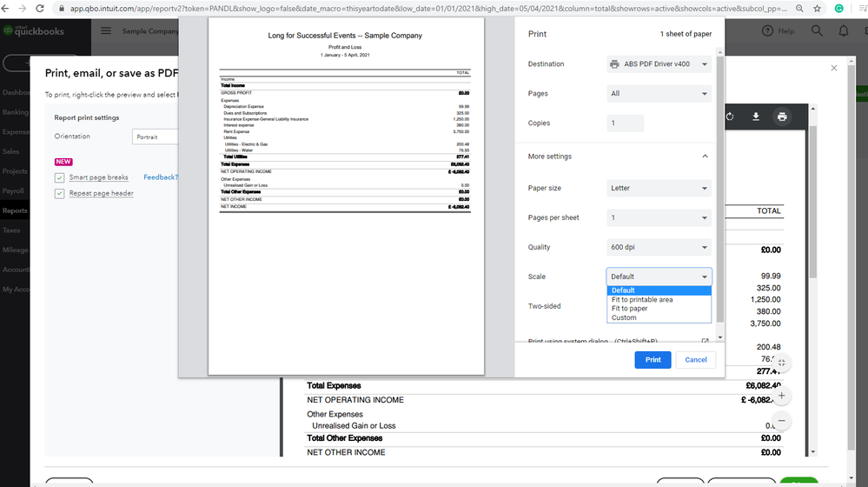Open the Orientation Portrait dropdown
868x487 pixels.
[x=155, y=137]
